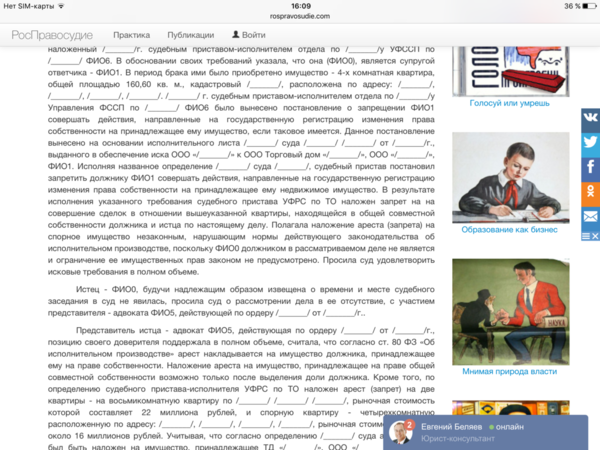Screen dimensions: 600x450
Task: Click the consultant avatar with badge 2
Action: pos(401,432)
